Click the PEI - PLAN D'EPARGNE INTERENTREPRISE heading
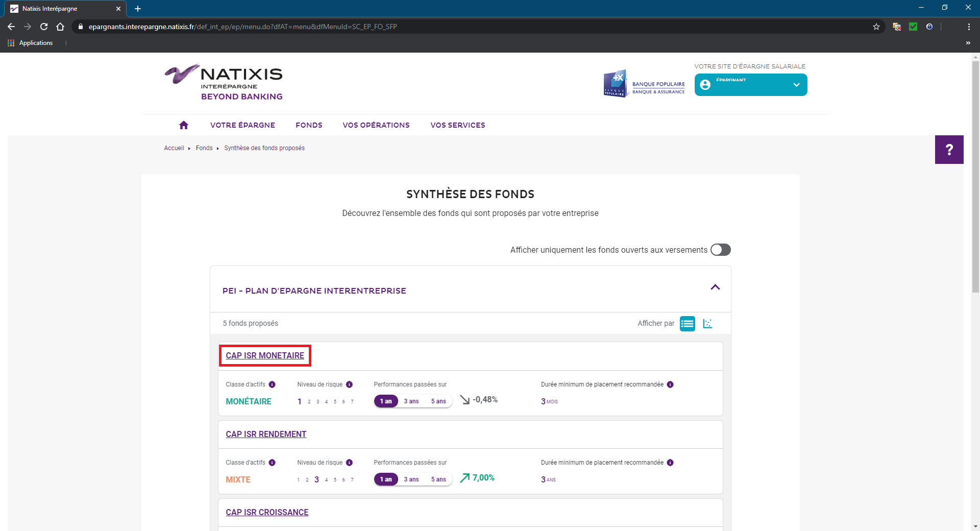This screenshot has height=531, width=980. click(x=314, y=291)
